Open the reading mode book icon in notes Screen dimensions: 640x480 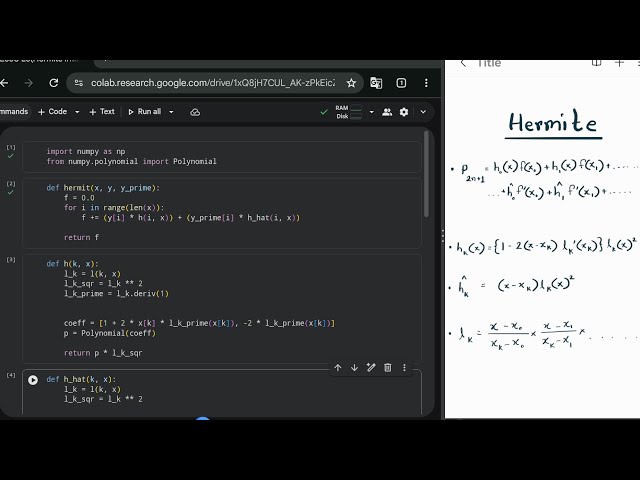click(x=596, y=63)
